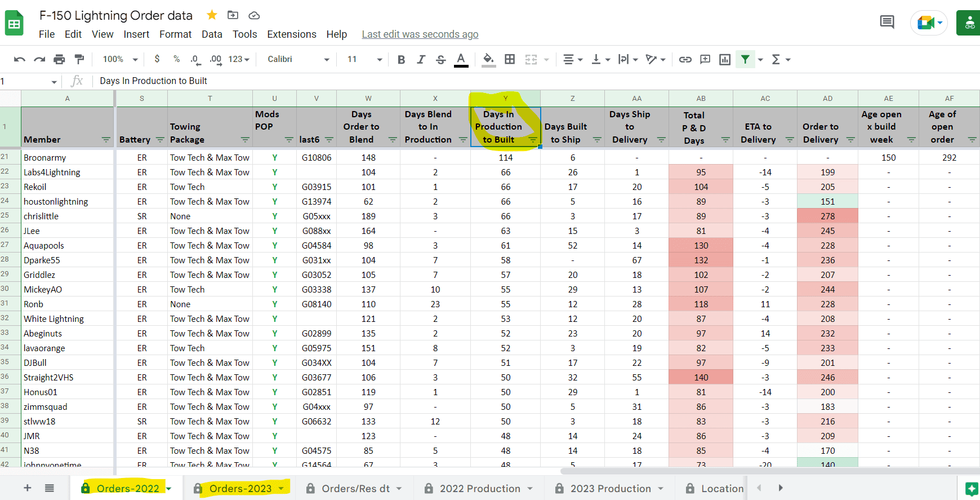
Task: Insert a link using chain icon
Action: click(x=685, y=59)
